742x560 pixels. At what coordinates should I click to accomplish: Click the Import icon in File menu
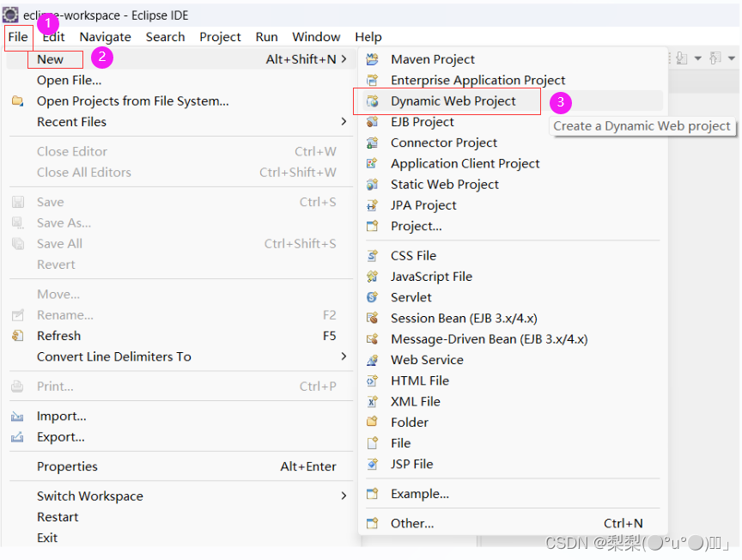[x=17, y=417]
